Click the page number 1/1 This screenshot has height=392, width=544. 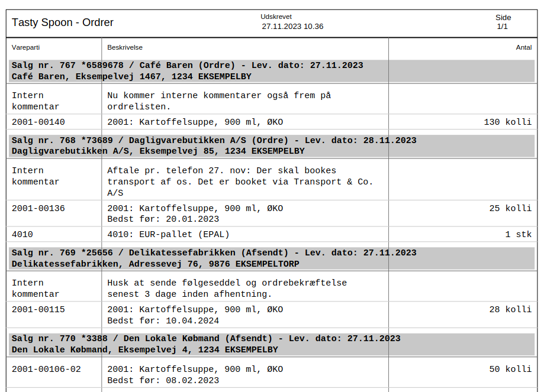[x=502, y=27]
